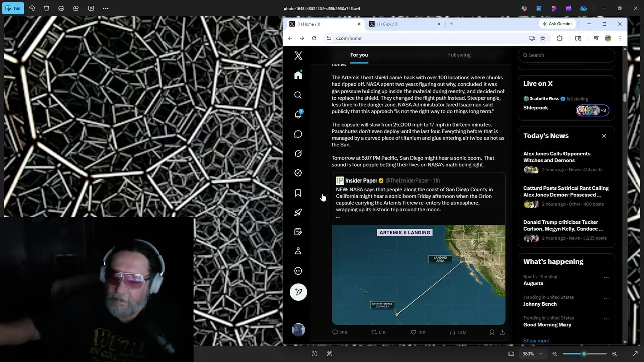Open Photos more options ellipsis menu
The height and width of the screenshot is (362, 644).
pos(106,8)
